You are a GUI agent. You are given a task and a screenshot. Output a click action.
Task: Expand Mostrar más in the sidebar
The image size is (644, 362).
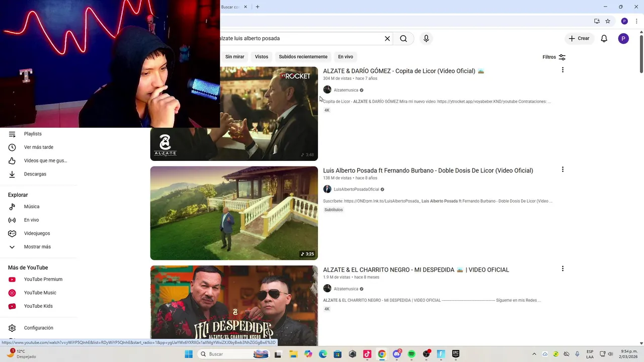(x=38, y=247)
